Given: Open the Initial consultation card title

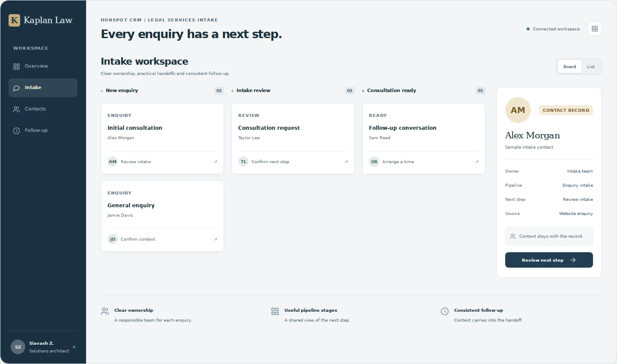Looking at the screenshot, I should tap(135, 128).
